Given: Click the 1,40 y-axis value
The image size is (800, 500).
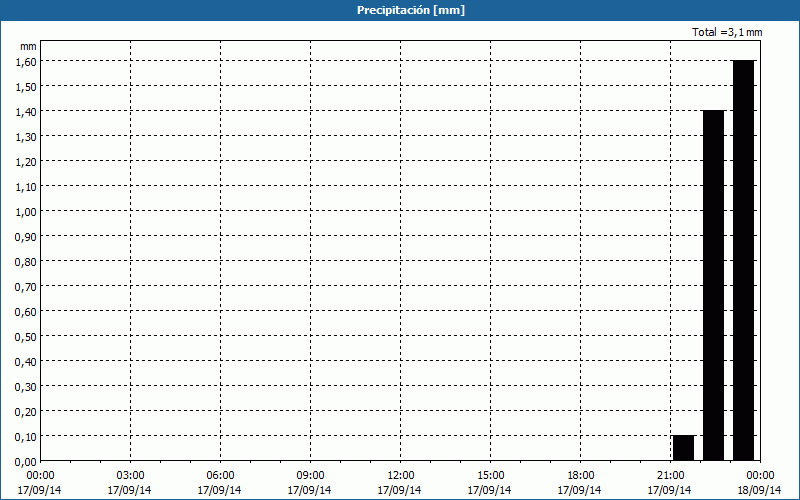Looking at the screenshot, I should pos(26,112).
